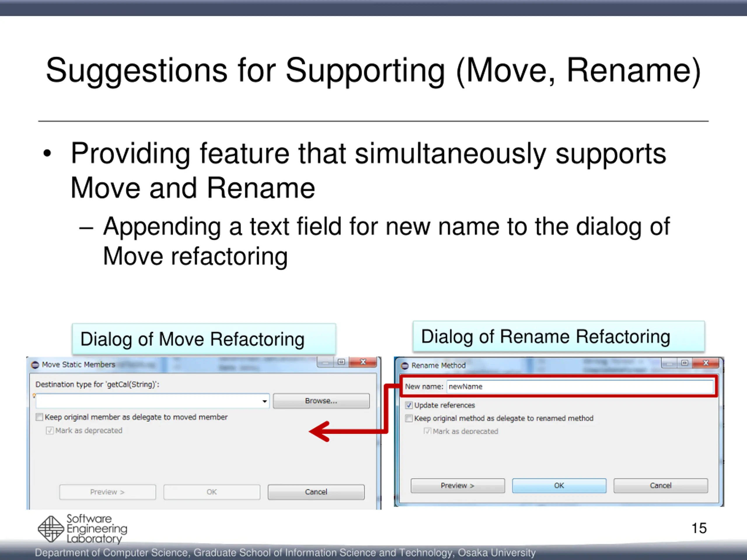Click OK in Rename Method dialog
747x560 pixels.
coord(559,485)
